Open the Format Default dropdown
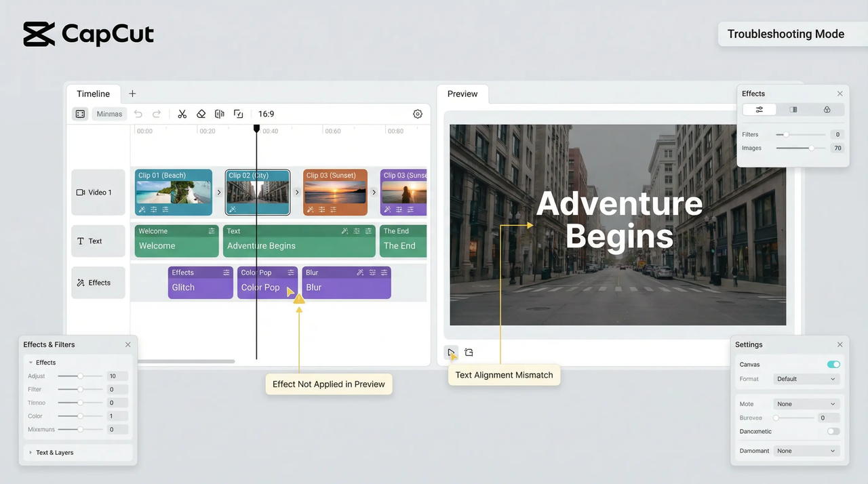868x484 pixels. pos(807,379)
